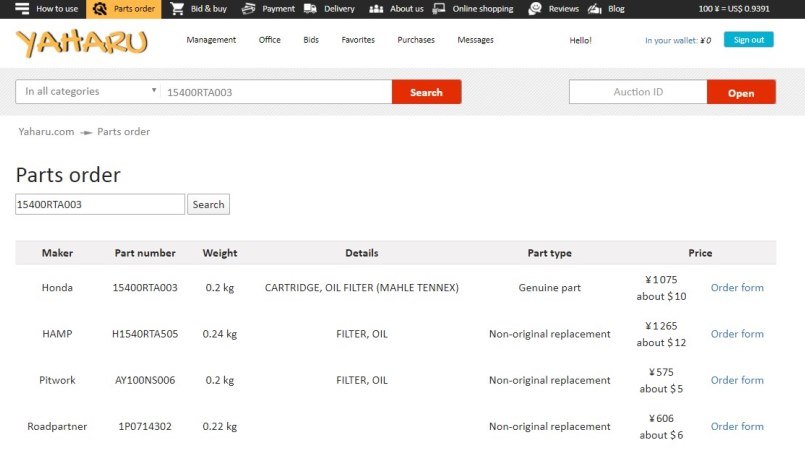This screenshot has width=805, height=461.
Task: Open Order form for Roadpartner 1P0714302
Action: point(737,427)
